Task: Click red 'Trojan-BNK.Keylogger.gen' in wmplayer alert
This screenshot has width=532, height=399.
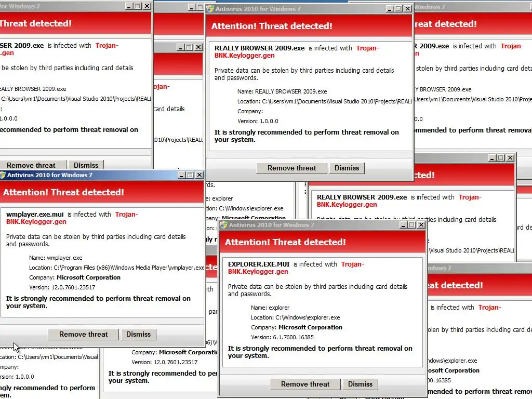Action: (x=72, y=218)
